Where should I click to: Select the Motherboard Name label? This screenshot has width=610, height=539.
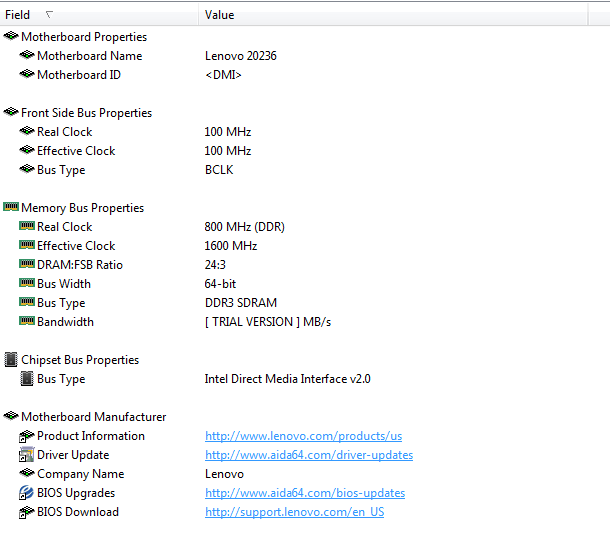pos(90,56)
